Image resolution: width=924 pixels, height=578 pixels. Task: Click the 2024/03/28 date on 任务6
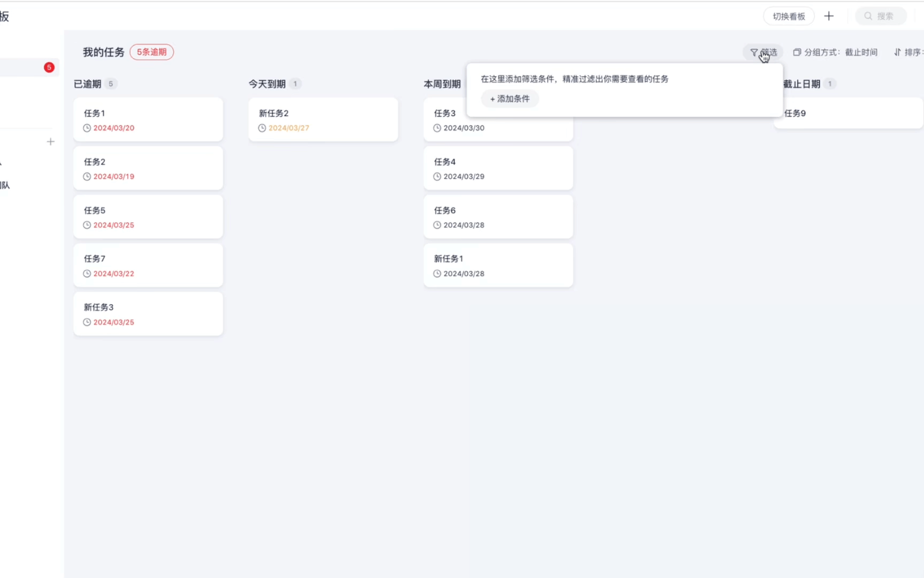point(464,225)
